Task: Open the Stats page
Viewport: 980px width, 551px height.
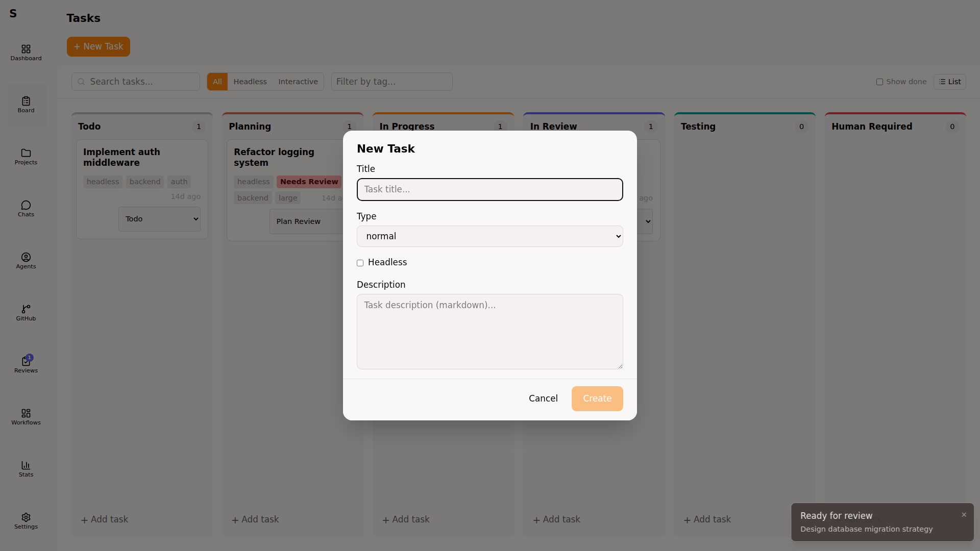Action: 26,469
